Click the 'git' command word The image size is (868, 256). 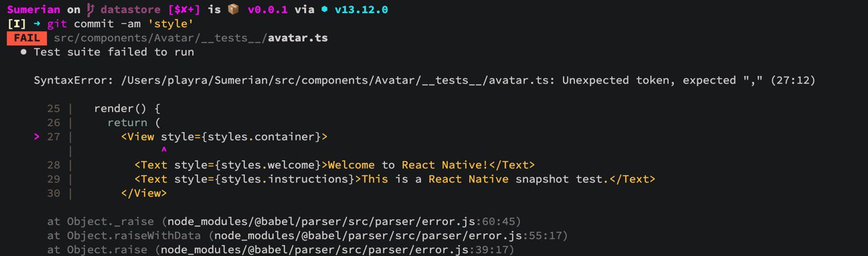pos(57,24)
